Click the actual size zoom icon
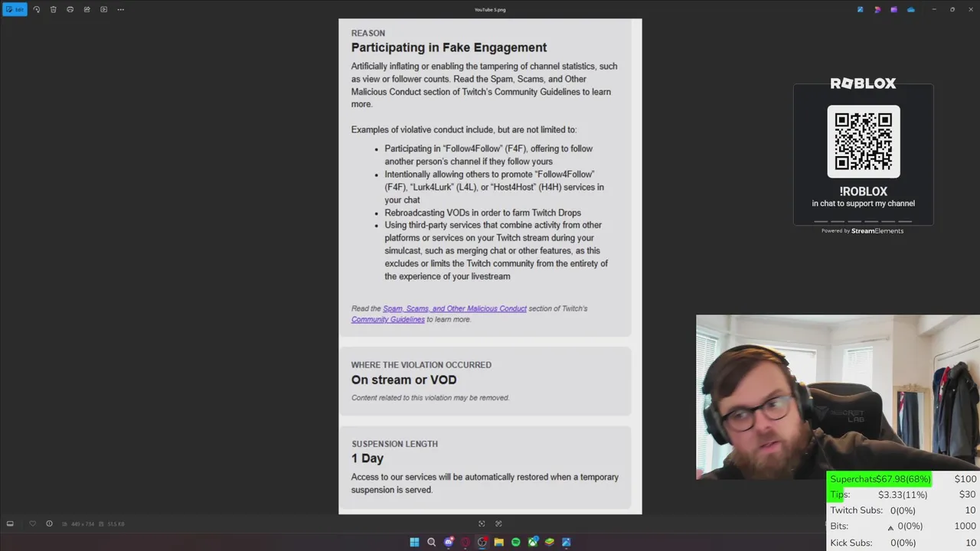Viewport: 980px width, 551px height. (498, 523)
